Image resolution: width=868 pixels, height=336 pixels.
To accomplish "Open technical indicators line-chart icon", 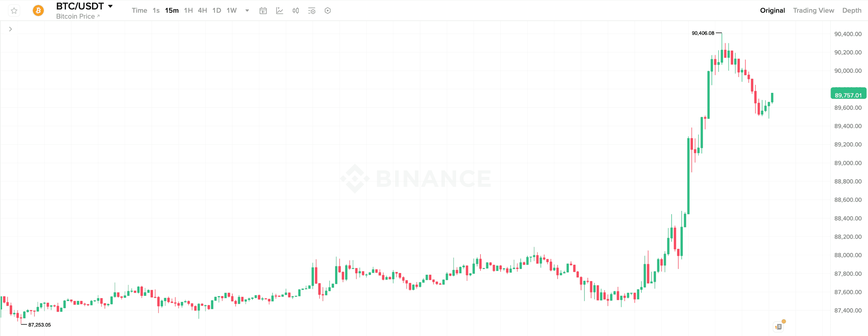I will pyautogui.click(x=279, y=11).
